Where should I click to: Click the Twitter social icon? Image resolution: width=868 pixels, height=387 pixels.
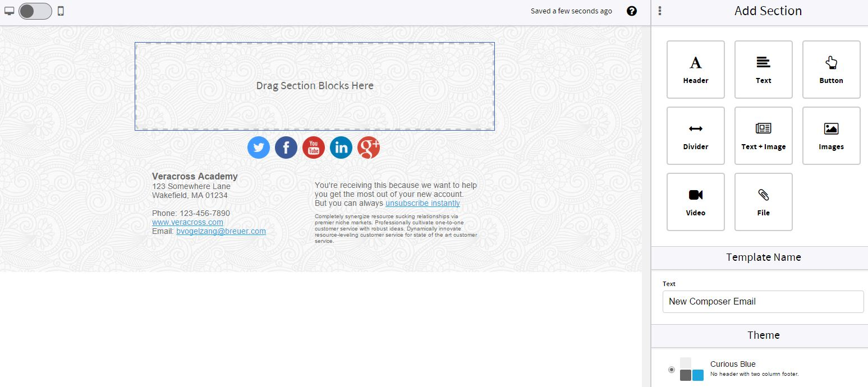[x=259, y=148]
